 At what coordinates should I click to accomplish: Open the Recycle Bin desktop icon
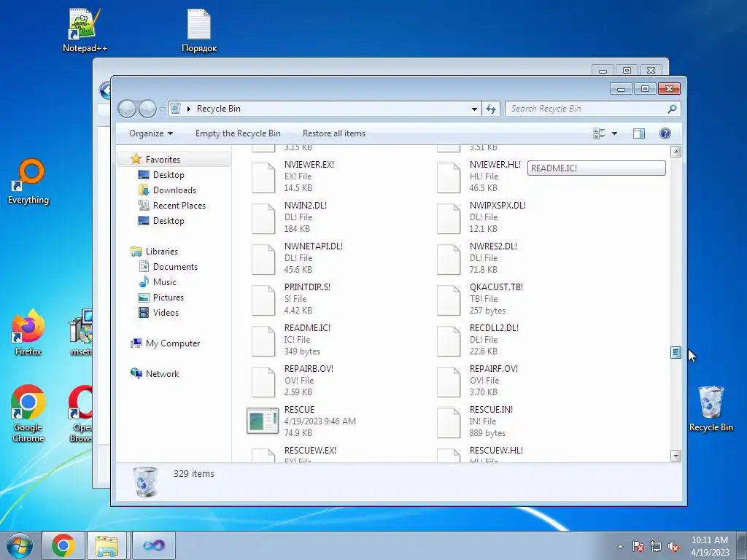click(711, 408)
